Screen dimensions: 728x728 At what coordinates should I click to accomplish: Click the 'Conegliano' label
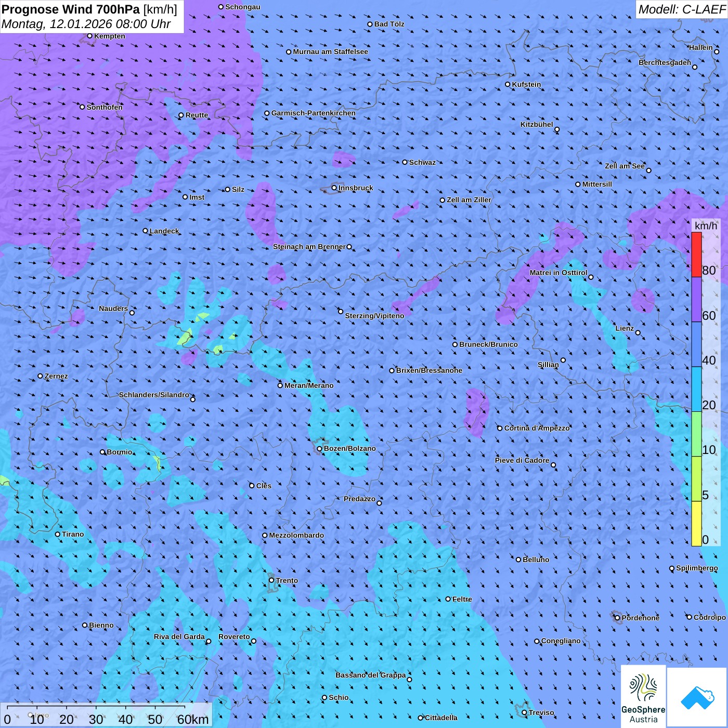click(x=561, y=641)
